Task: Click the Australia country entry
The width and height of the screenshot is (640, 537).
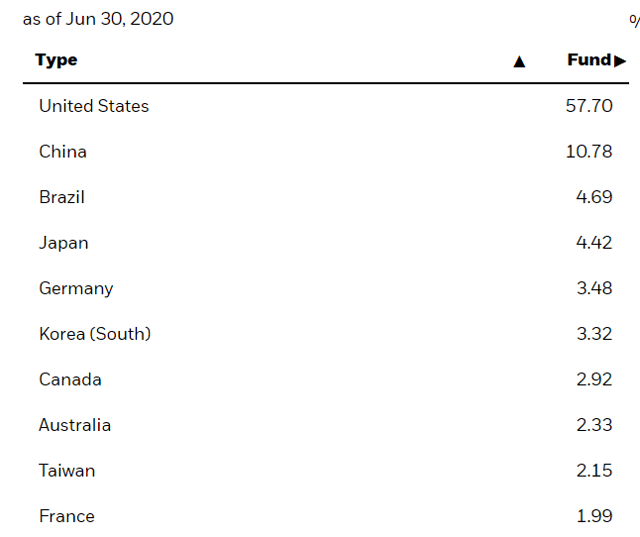Action: (x=75, y=425)
